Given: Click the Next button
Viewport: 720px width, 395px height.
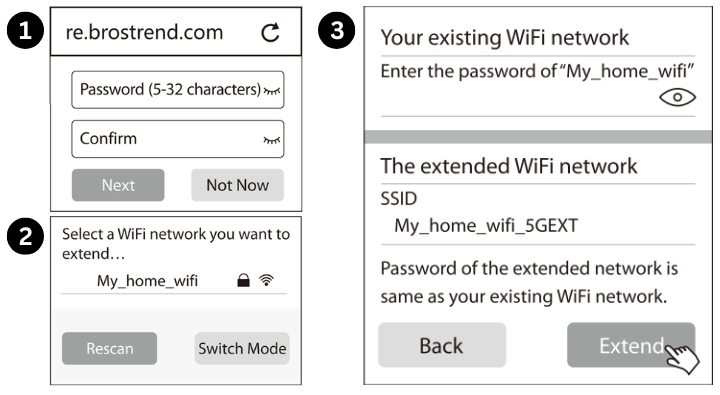Looking at the screenshot, I should (118, 185).
